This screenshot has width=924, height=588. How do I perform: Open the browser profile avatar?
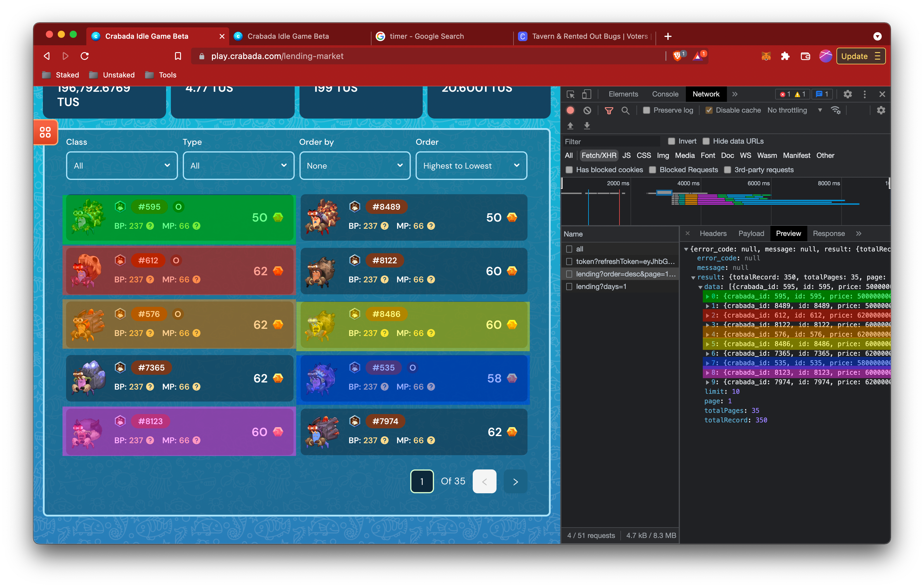pyautogui.click(x=825, y=56)
